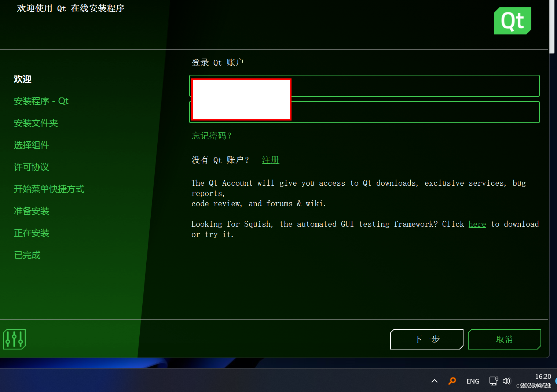557x392 pixels.
Task: Select 许可协议 step
Action: (32, 167)
